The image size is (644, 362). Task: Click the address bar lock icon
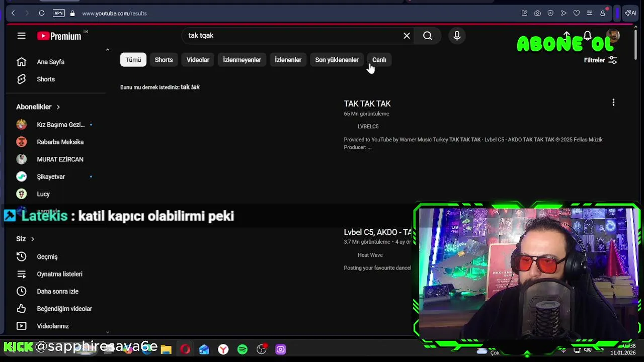72,13
